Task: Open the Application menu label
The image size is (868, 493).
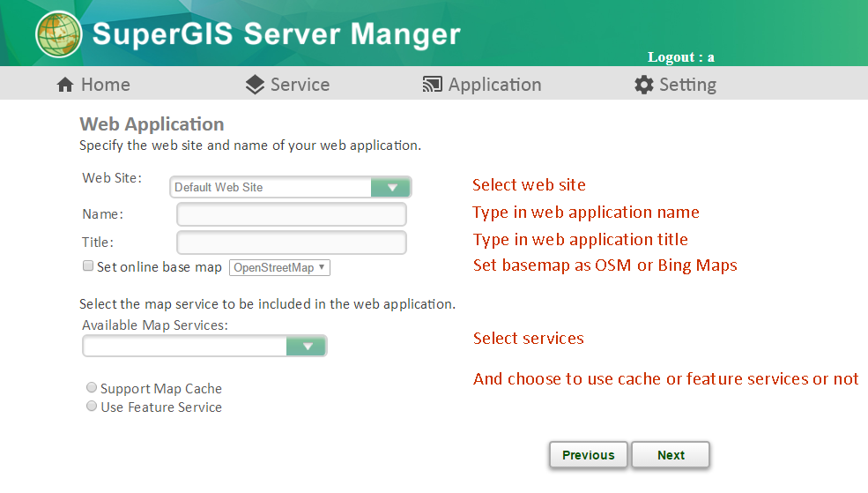Action: pyautogui.click(x=494, y=85)
